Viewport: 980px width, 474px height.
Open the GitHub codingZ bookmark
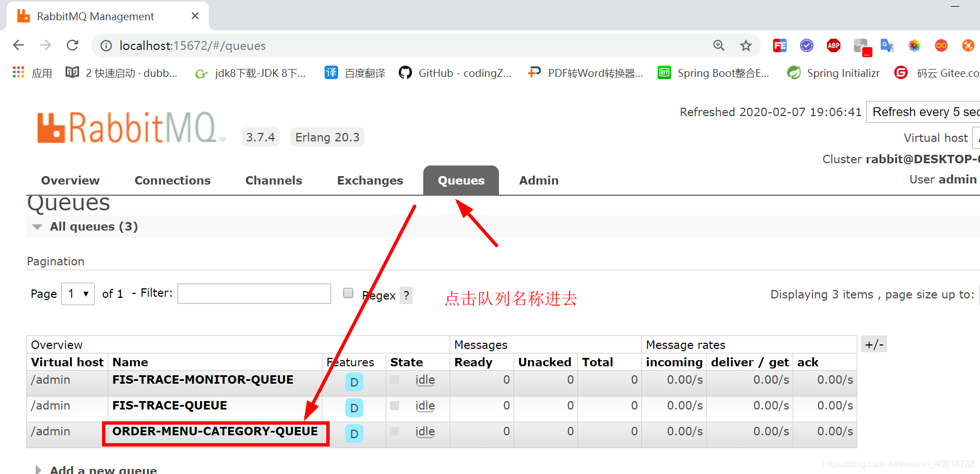pos(455,73)
